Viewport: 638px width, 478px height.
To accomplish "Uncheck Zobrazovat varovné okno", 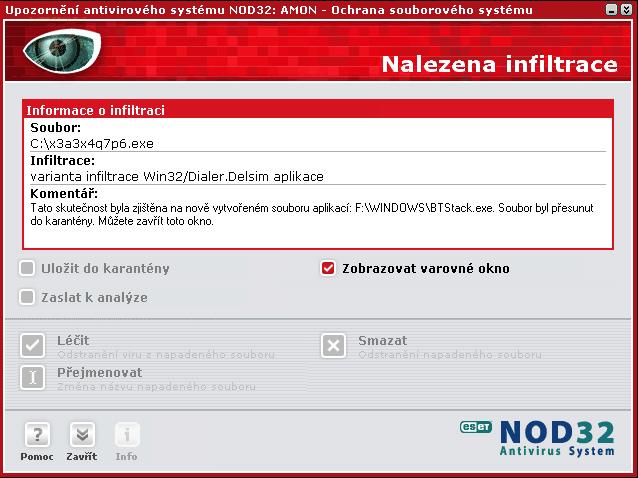I will [x=328, y=268].
